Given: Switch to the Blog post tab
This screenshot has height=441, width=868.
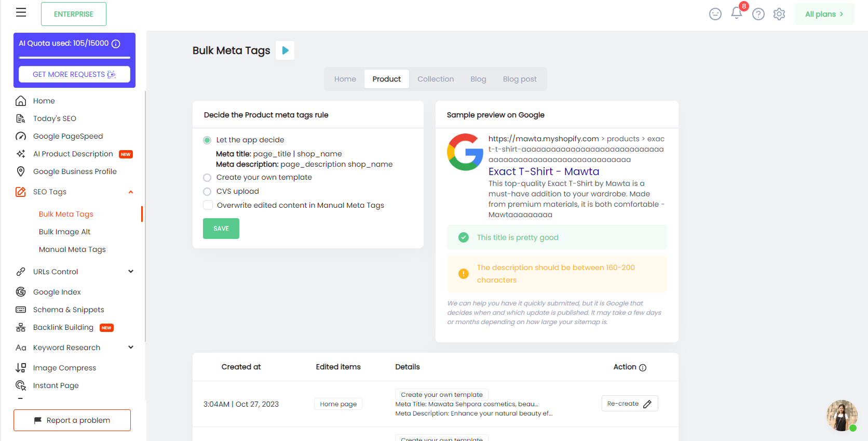Looking at the screenshot, I should pos(520,79).
